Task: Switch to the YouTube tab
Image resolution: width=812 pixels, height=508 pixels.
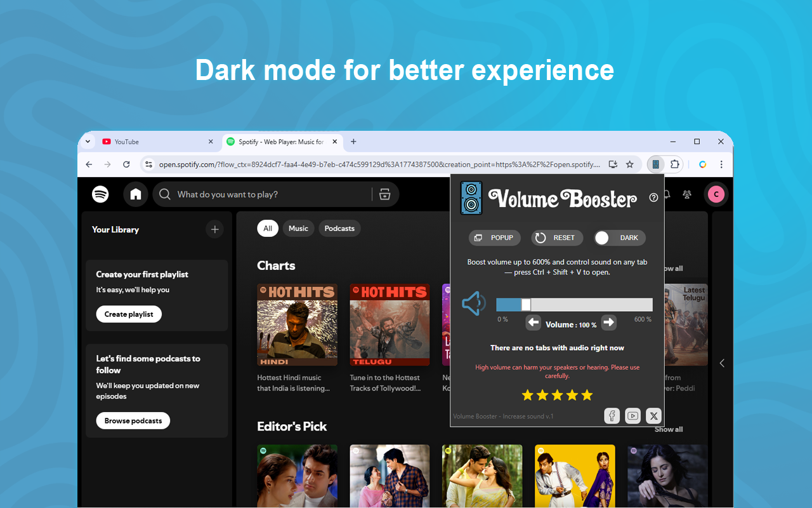Action: 159,142
